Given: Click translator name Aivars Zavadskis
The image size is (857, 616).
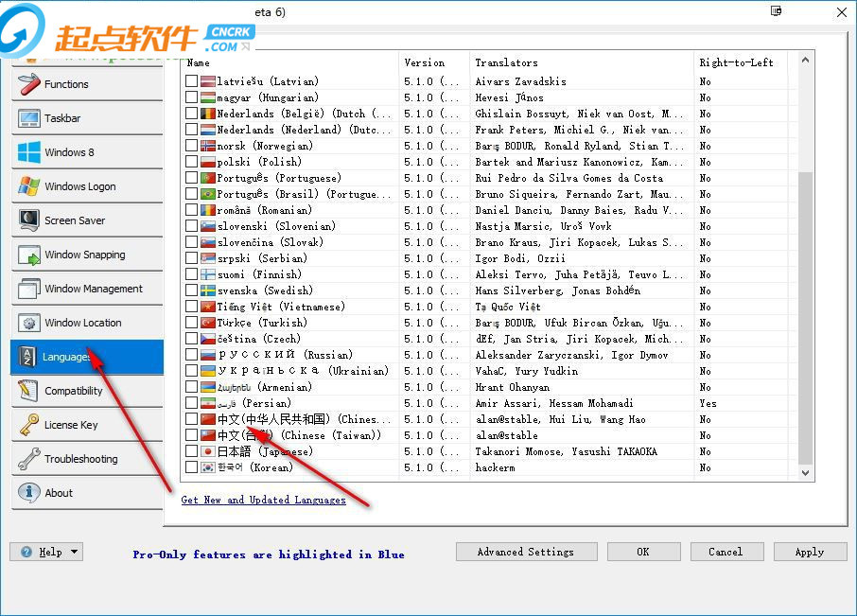Looking at the screenshot, I should (x=521, y=81).
